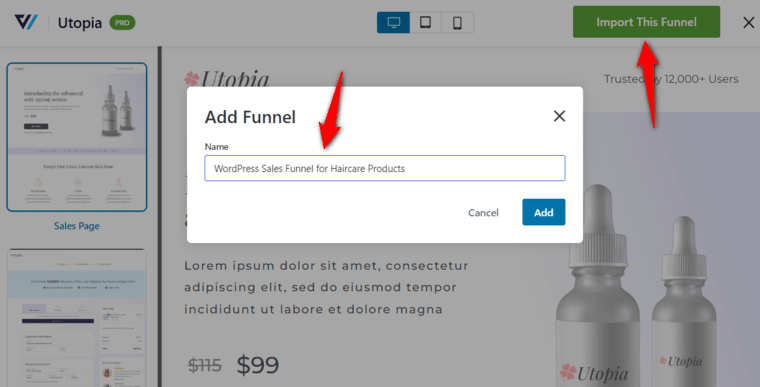Screen dimensions: 760x387
Task: Click Trusted by 12,000+ Users text
Action: tap(671, 79)
